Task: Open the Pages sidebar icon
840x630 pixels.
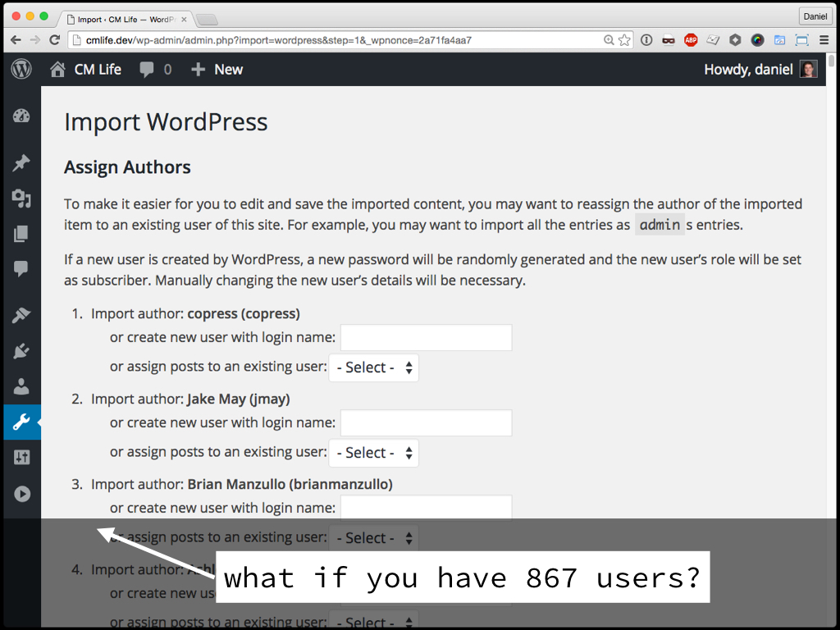Action: coord(21,234)
